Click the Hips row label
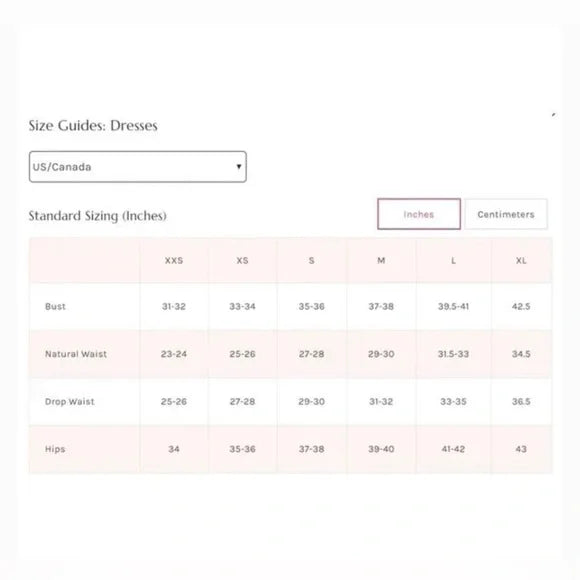This screenshot has height=580, width=580. (x=55, y=449)
